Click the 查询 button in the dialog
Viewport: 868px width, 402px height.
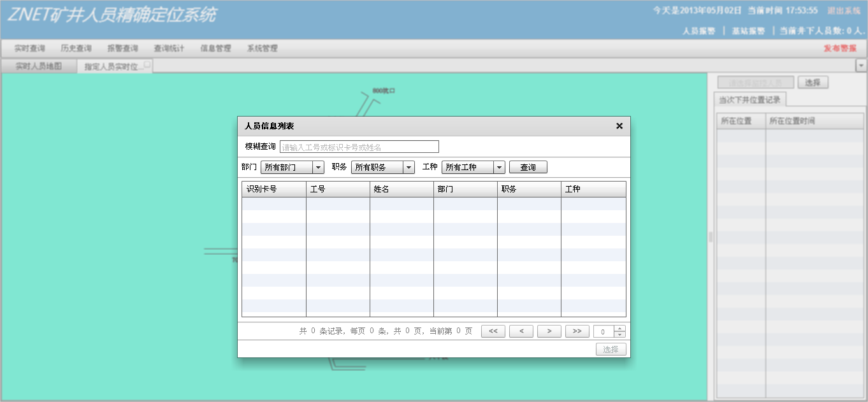pos(528,167)
